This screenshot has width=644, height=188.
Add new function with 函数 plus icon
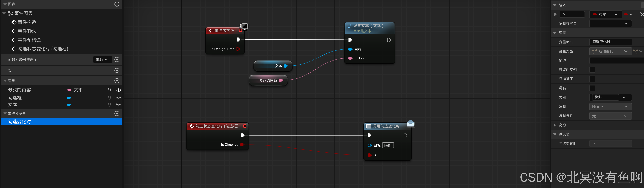point(117,59)
